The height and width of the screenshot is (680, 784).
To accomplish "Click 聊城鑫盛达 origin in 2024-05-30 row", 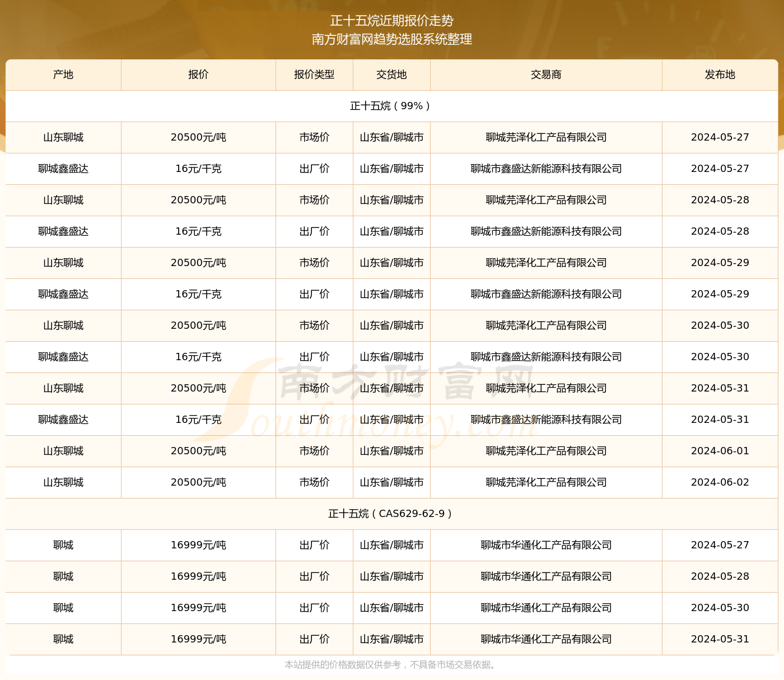I will pyautogui.click(x=63, y=357).
